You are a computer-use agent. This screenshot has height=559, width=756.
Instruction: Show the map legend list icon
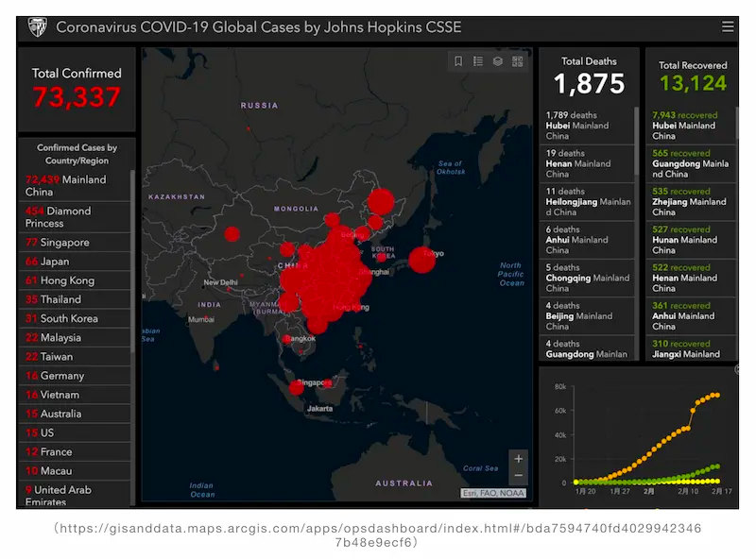click(x=478, y=61)
